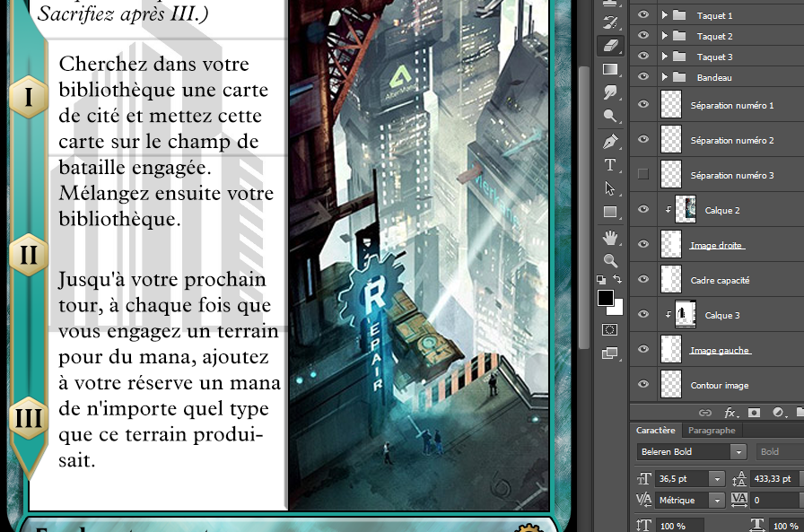Hide the Calque 2 layer
This screenshot has height=532, width=804.
(643, 209)
